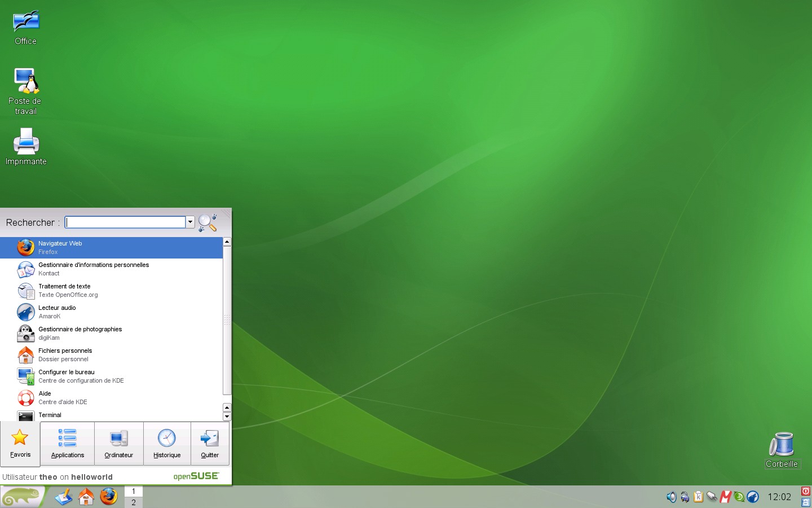Viewport: 812px width, 508px height.
Task: Open the Amarok wolf tray icon
Action: pos(753,497)
